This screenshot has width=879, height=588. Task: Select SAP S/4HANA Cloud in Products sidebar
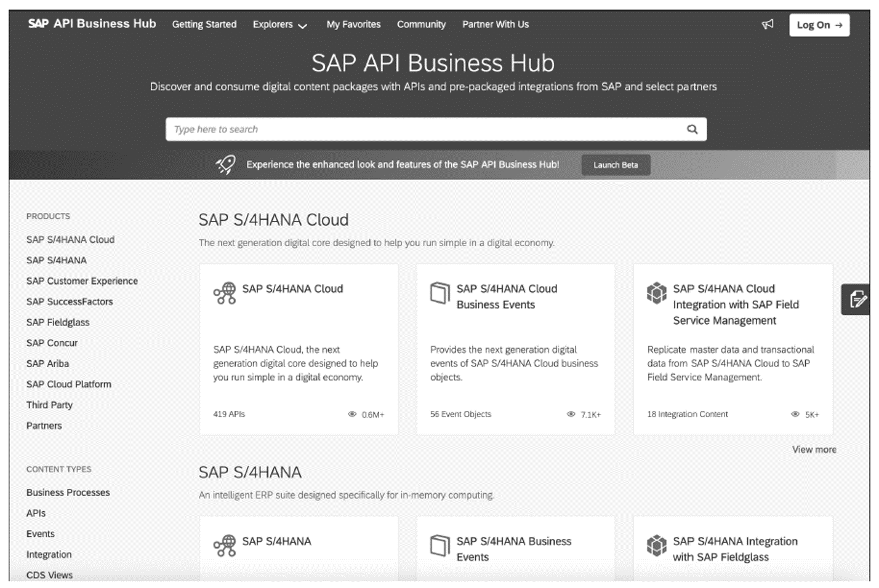click(70, 240)
